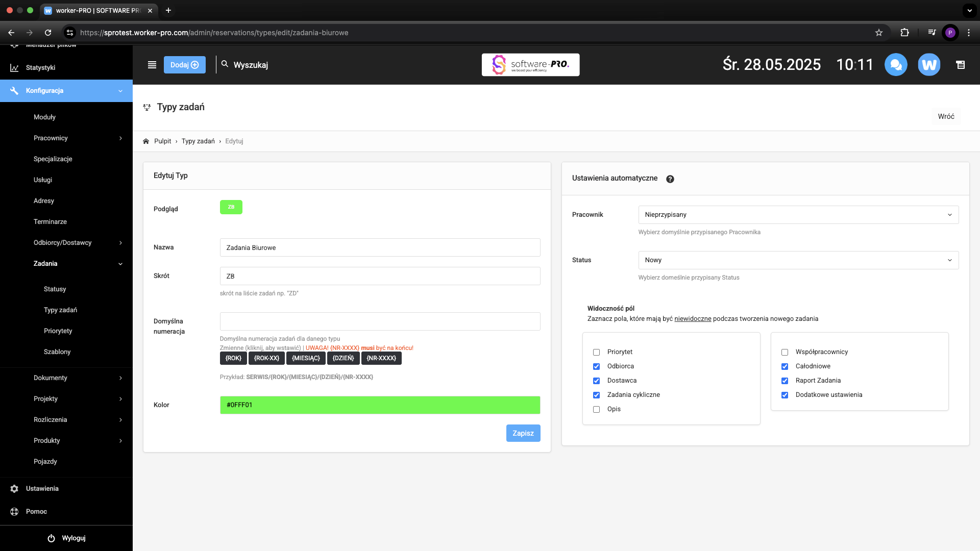Click the Zapisz button

(523, 433)
